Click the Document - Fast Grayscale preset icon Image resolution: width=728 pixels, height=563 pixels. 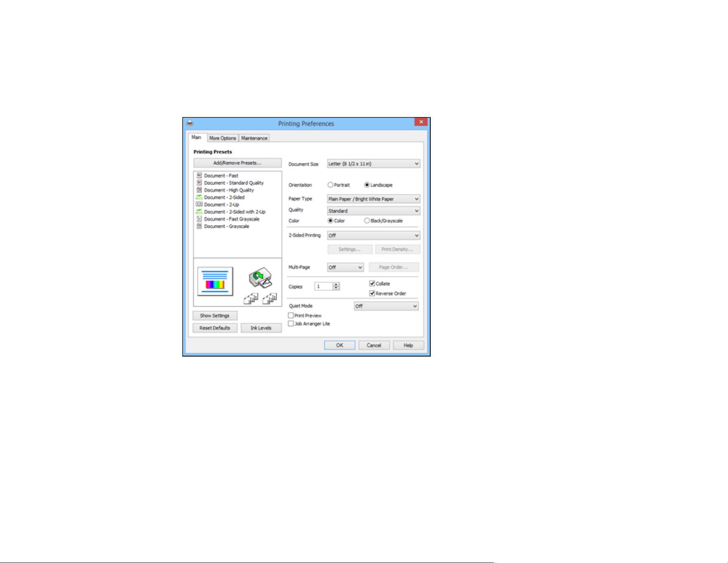[199, 219]
